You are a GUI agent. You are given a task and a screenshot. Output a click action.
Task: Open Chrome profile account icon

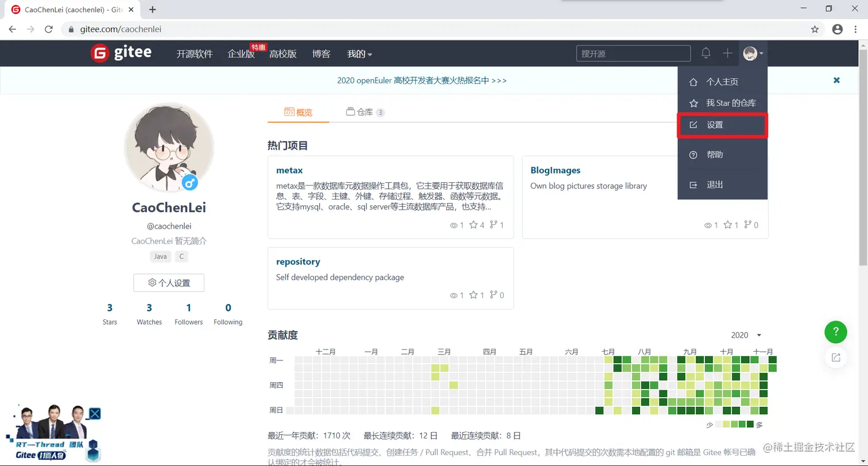(838, 29)
